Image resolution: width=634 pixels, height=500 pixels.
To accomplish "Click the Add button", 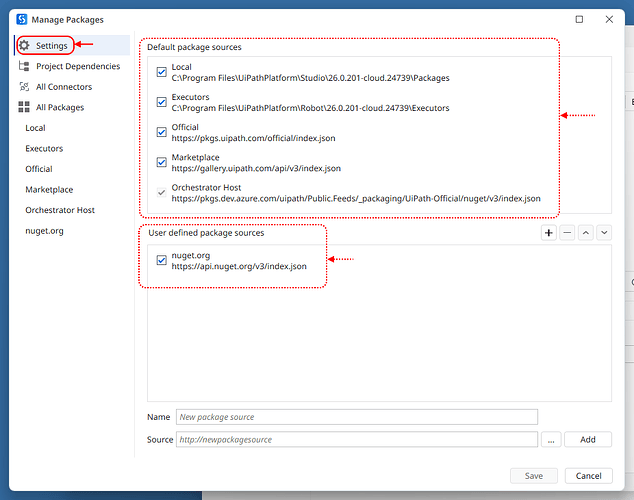I will coord(588,439).
